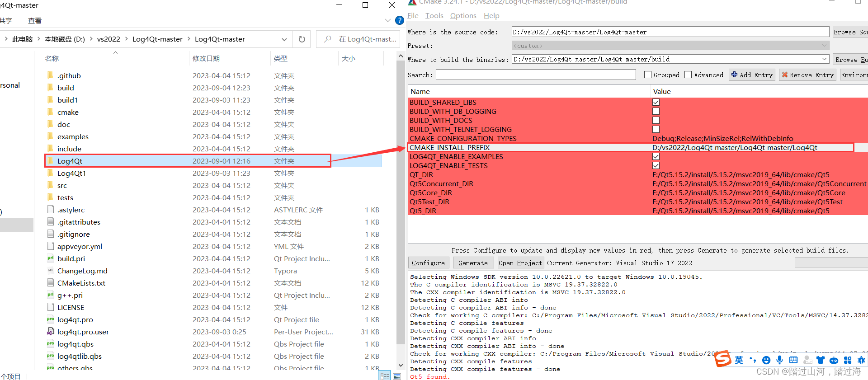
Task: Open the 共享 tab in Explorer
Action: [x=6, y=21]
